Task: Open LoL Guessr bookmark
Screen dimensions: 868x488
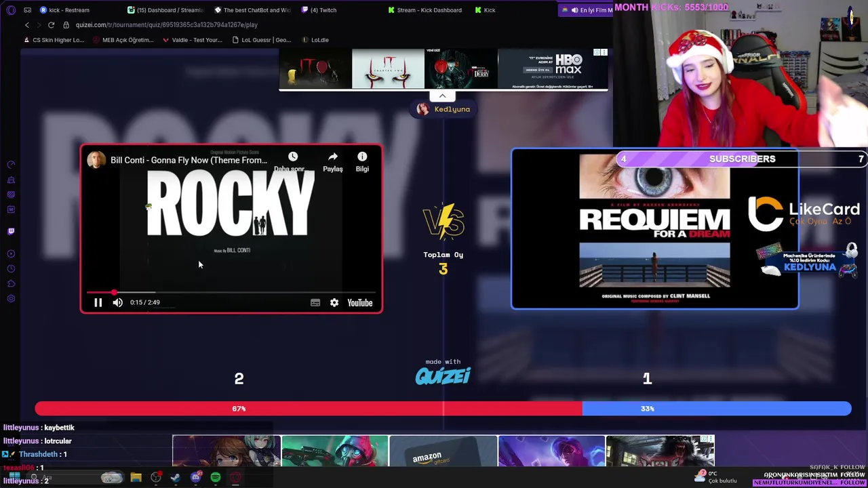Action: 261,40
